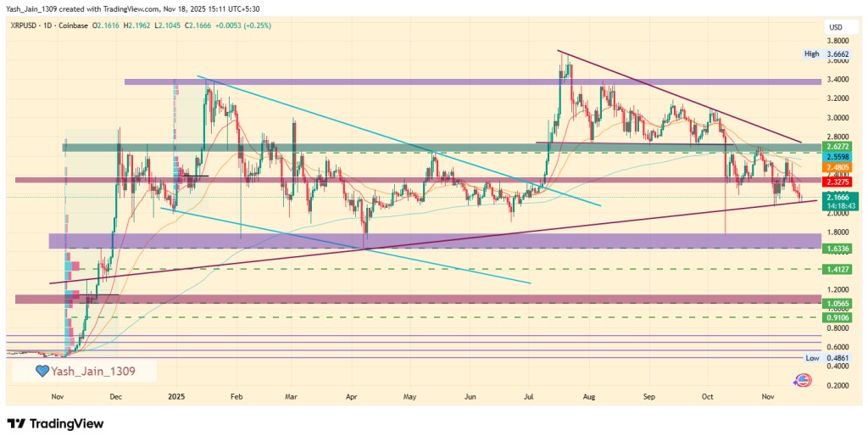868x442 pixels.
Task: Click the 2025 label on the time axis
Action: 176,396
